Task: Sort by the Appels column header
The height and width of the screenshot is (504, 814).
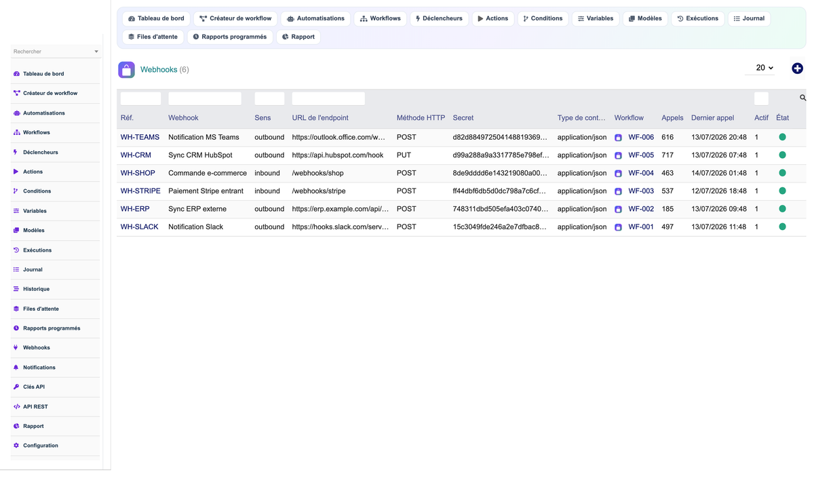Action: click(672, 117)
